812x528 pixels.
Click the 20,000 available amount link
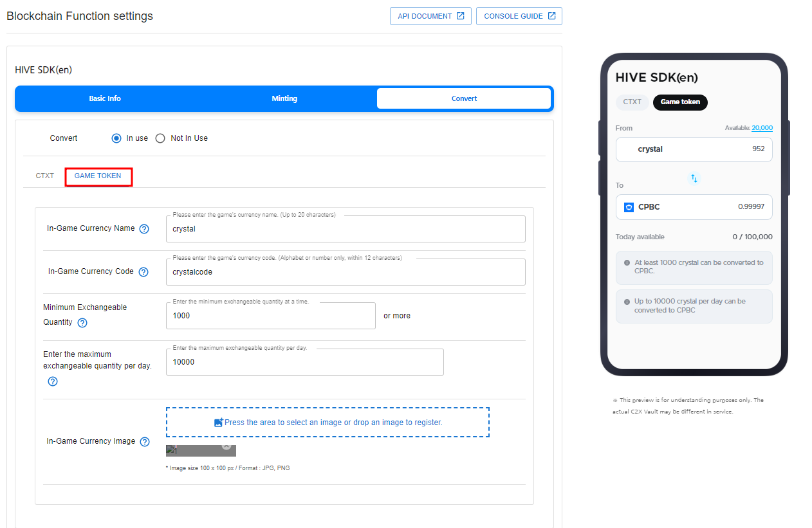coord(762,128)
